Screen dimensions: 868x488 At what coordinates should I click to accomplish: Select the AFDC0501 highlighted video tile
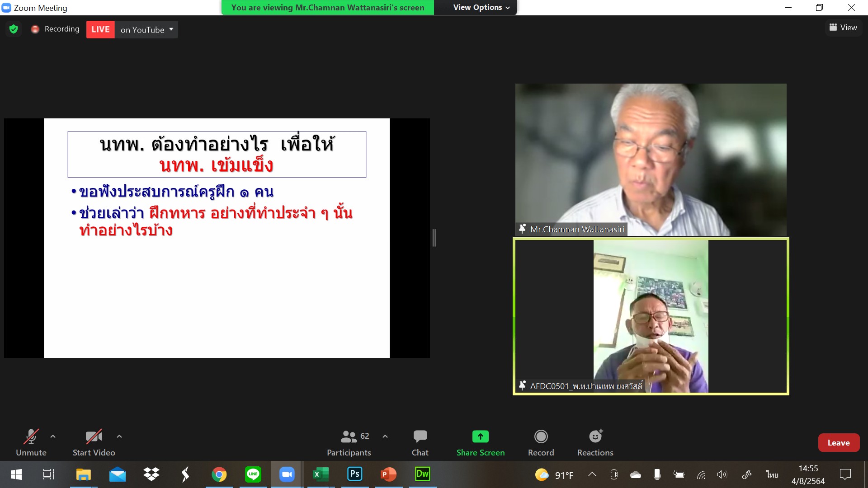pyautogui.click(x=651, y=316)
